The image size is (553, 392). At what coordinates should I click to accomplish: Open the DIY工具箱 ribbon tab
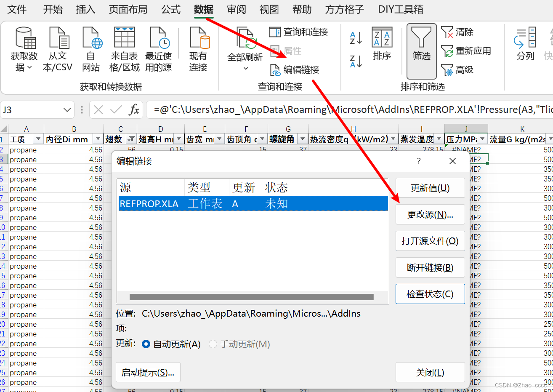[400, 9]
